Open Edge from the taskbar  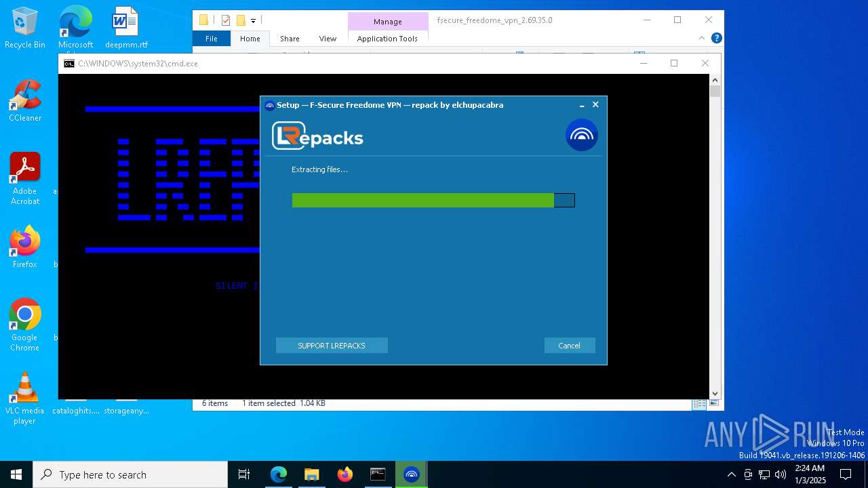(x=279, y=474)
